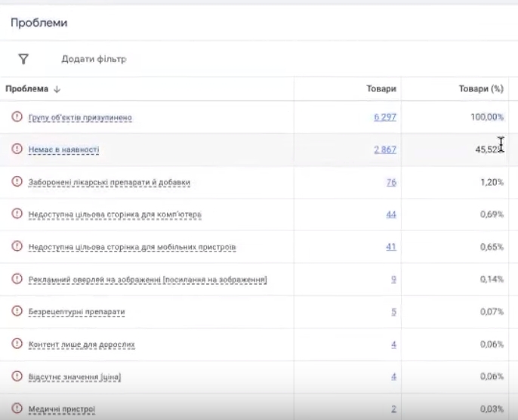
Task: Click the Товари (%) column header
Action: (x=481, y=89)
